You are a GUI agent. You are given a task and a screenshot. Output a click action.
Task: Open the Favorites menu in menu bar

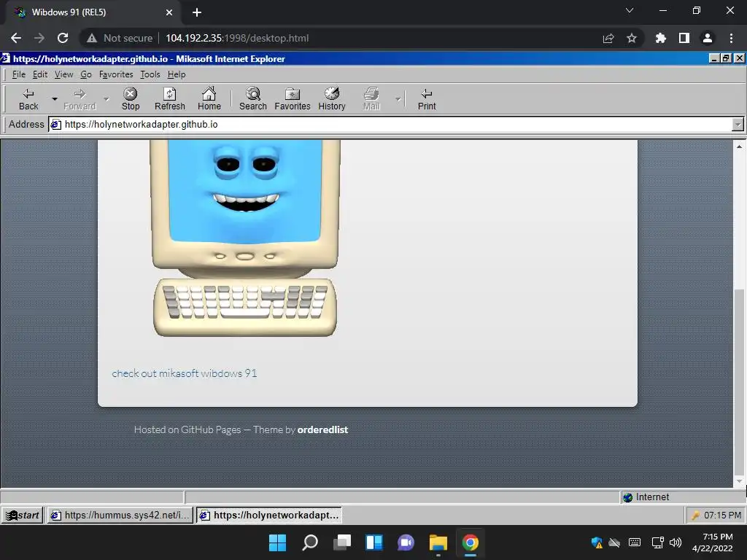116,74
